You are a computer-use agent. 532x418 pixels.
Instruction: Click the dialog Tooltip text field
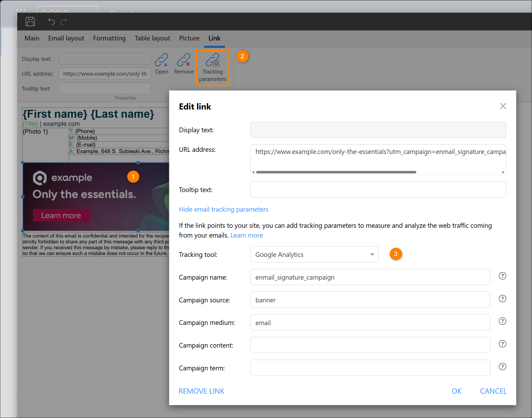point(378,189)
